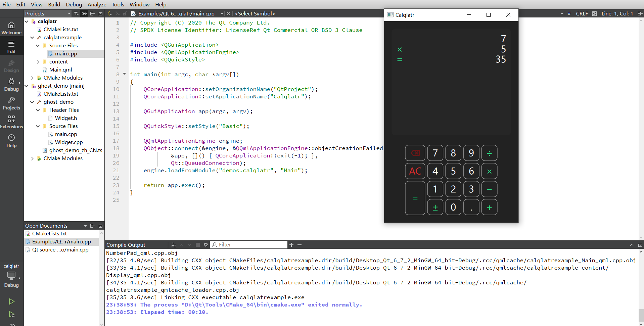
Task: Collapse the calqlatr project node
Action: pos(27,21)
